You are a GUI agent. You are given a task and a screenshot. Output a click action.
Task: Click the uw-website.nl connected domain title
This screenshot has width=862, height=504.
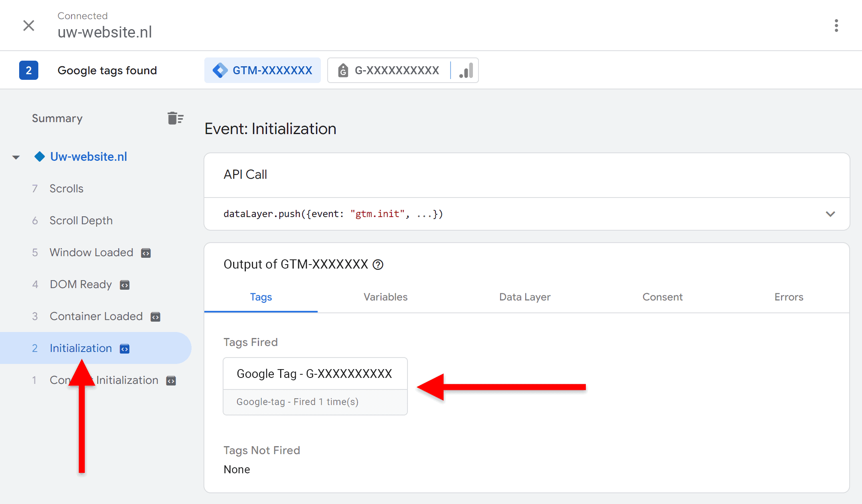pyautogui.click(x=105, y=32)
